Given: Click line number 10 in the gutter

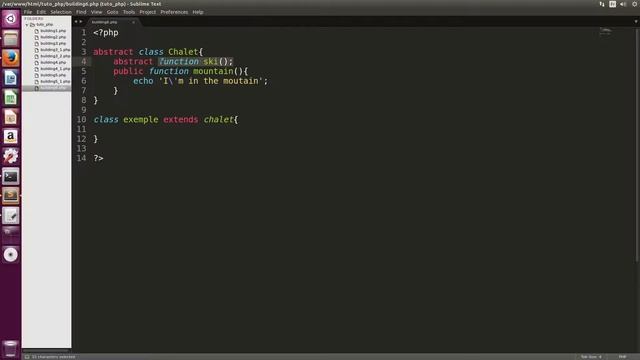Looking at the screenshot, I should click(x=82, y=120).
